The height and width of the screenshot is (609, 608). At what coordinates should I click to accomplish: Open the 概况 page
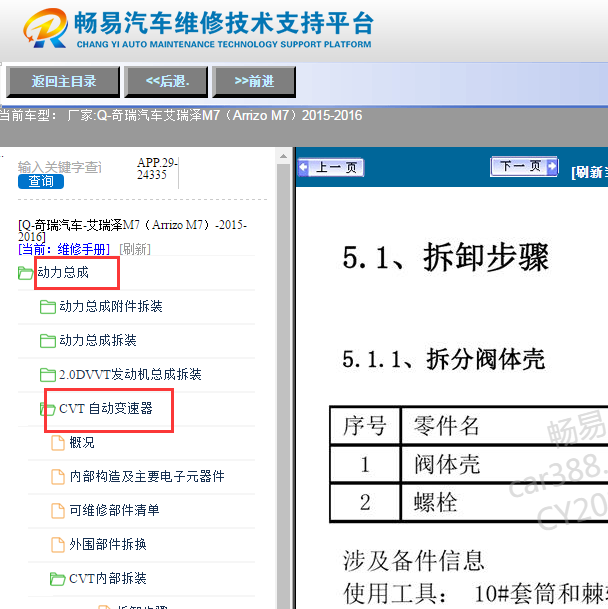pos(82,443)
